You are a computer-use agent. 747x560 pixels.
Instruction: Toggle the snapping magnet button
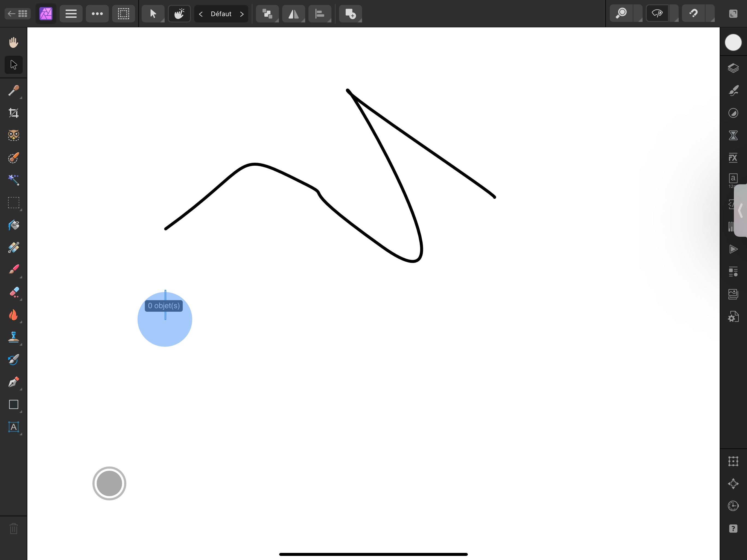pos(693,13)
